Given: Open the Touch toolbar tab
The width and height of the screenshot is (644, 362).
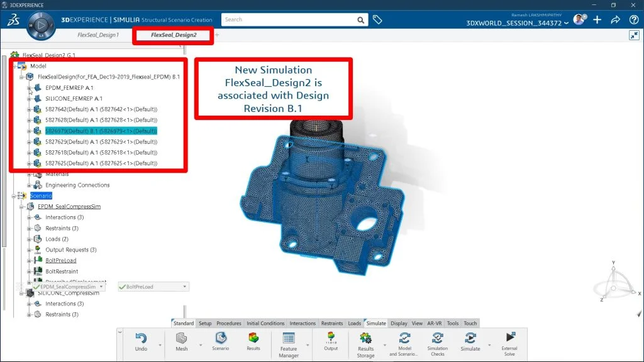Looking at the screenshot, I should (x=470, y=324).
